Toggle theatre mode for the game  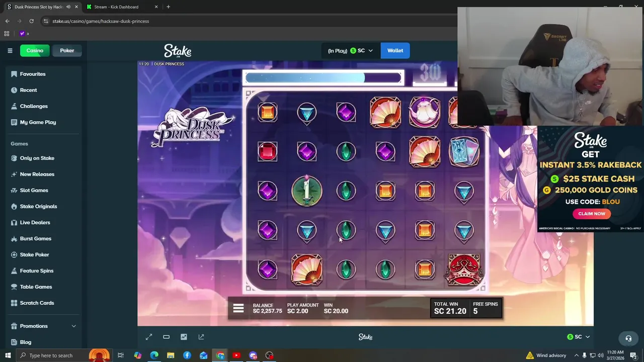coord(166,337)
